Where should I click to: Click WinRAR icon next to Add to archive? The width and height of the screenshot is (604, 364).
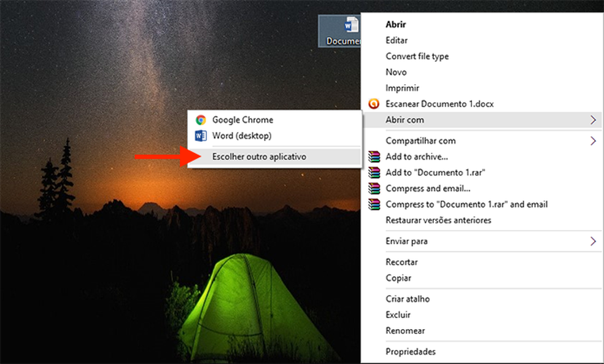point(374,157)
